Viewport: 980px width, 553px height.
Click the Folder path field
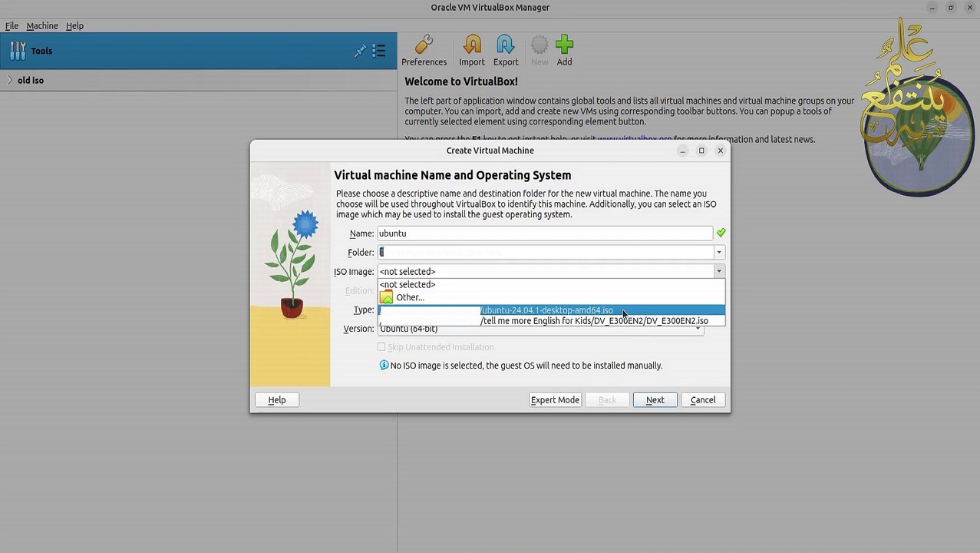click(545, 252)
